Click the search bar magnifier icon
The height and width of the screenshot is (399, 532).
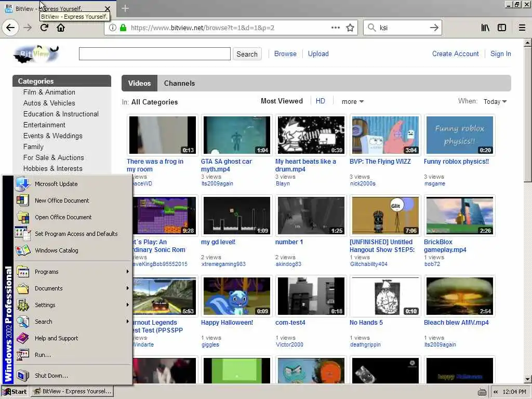tap(372, 28)
